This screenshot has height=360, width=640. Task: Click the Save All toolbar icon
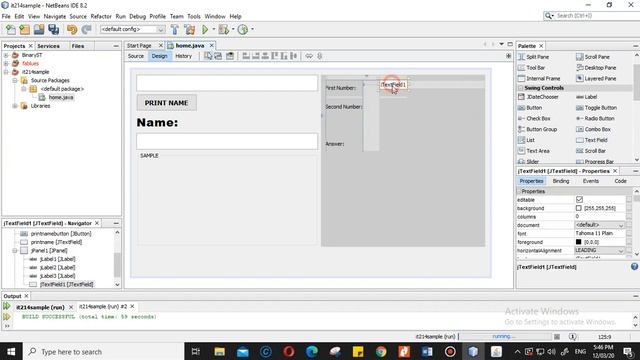click(x=53, y=29)
